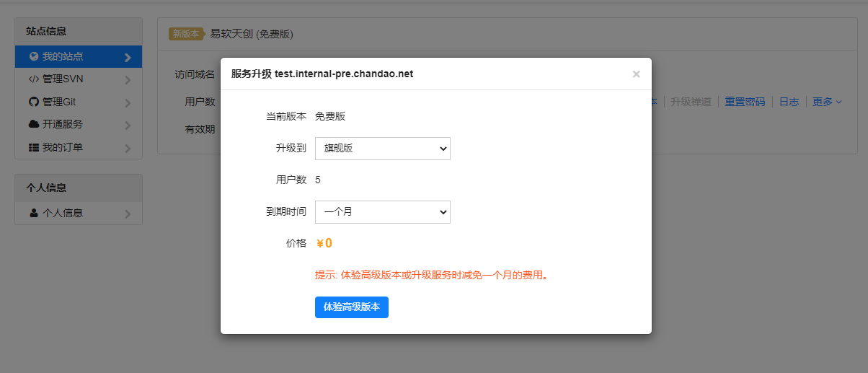Click the user icon next to 个人信息

click(33, 213)
